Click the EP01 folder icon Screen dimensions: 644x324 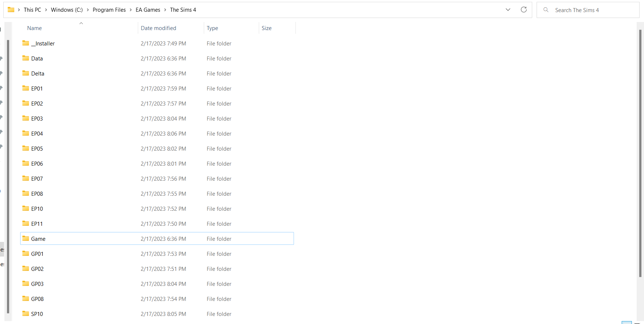(26, 88)
